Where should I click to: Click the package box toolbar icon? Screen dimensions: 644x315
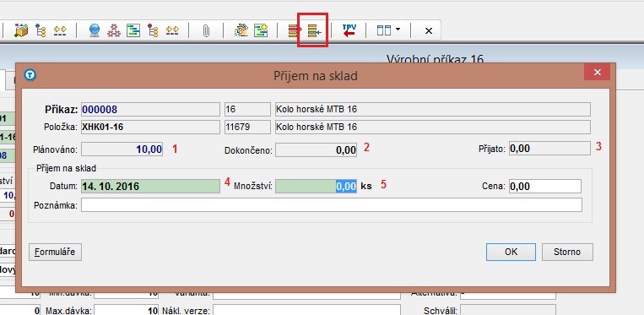click(x=21, y=30)
